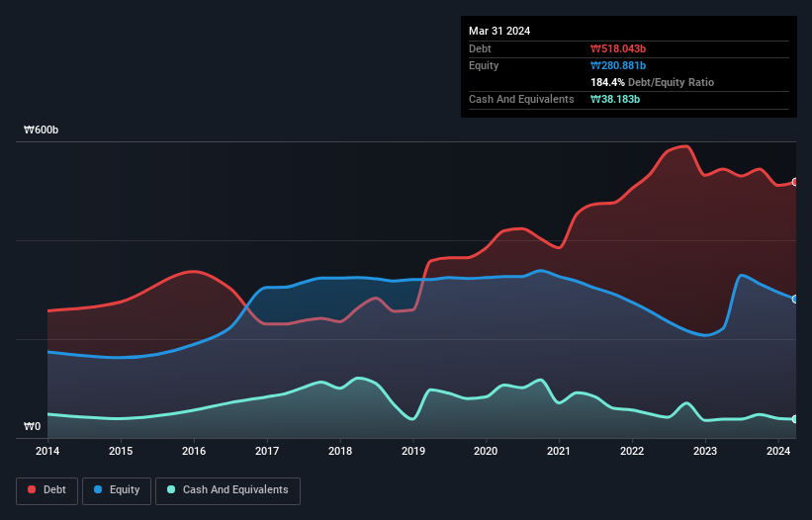Viewport: 812px width, 520px height.
Task: Click the ₩0 y-axis label
Action: (x=32, y=426)
